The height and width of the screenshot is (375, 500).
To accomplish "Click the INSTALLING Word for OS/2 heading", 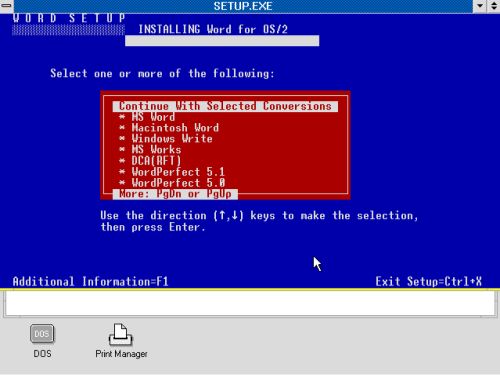I will click(x=213, y=29).
